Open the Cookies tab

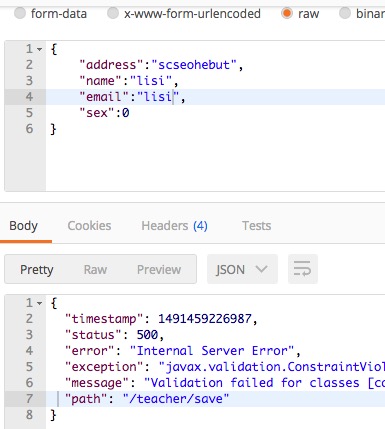[x=89, y=226]
